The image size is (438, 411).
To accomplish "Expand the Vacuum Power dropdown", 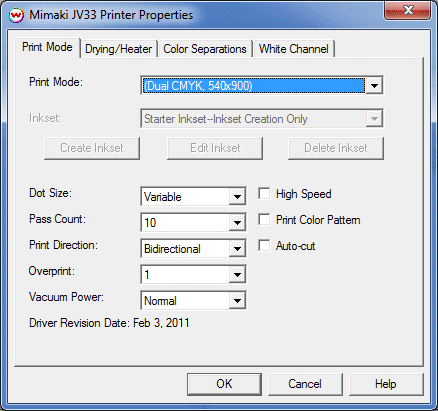I will (x=237, y=300).
